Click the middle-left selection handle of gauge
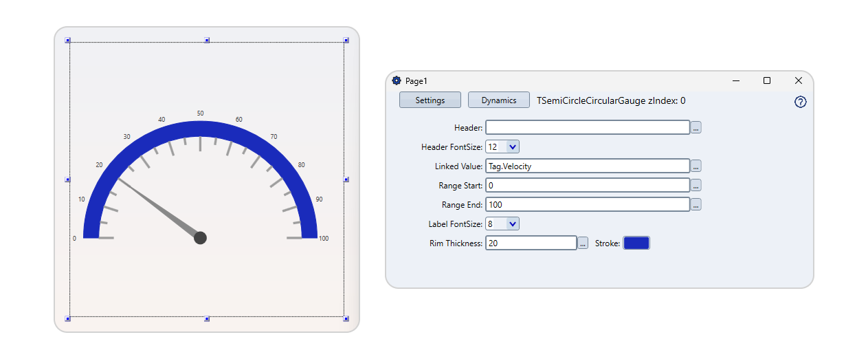This screenshot has width=868, height=359. tap(67, 179)
